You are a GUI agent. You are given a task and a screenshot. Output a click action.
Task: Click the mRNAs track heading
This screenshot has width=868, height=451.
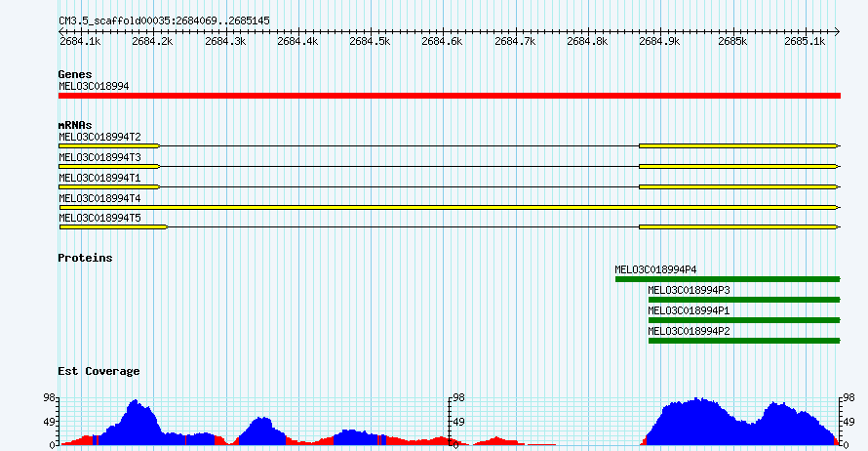(x=75, y=125)
